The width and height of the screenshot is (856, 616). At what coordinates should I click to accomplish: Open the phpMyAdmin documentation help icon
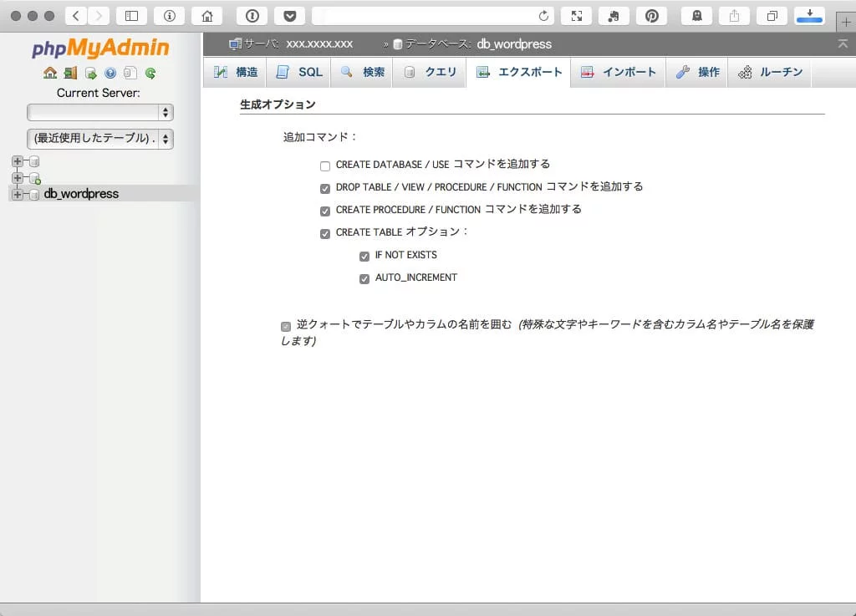110,73
